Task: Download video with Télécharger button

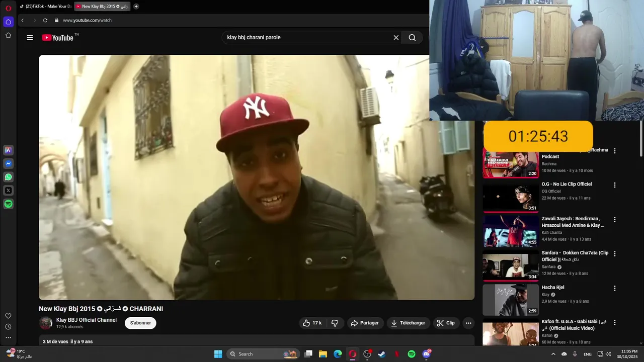Action: 409,323
